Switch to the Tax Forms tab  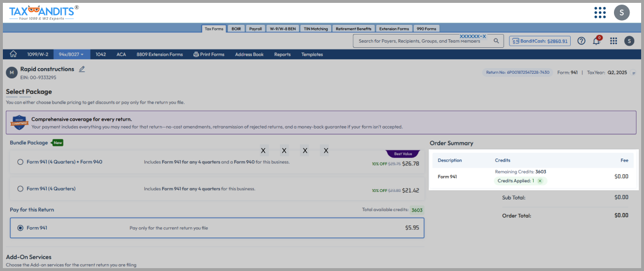(214, 29)
